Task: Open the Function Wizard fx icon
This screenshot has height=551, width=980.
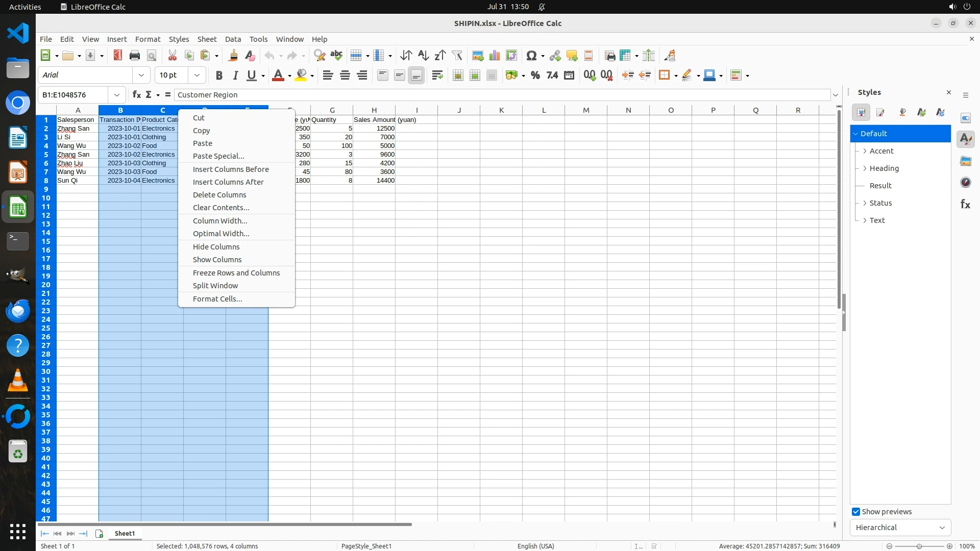Action: (x=136, y=95)
